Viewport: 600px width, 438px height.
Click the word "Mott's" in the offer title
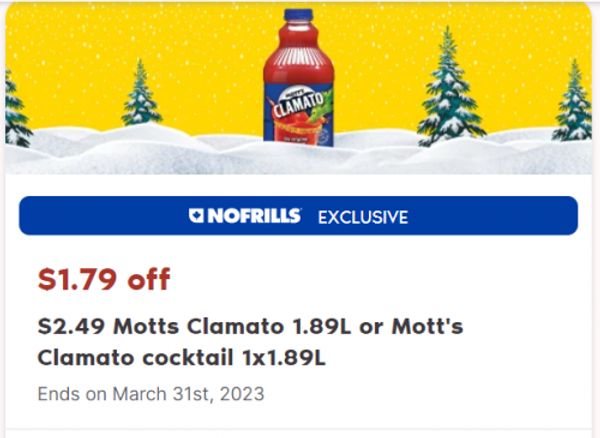tap(427, 327)
